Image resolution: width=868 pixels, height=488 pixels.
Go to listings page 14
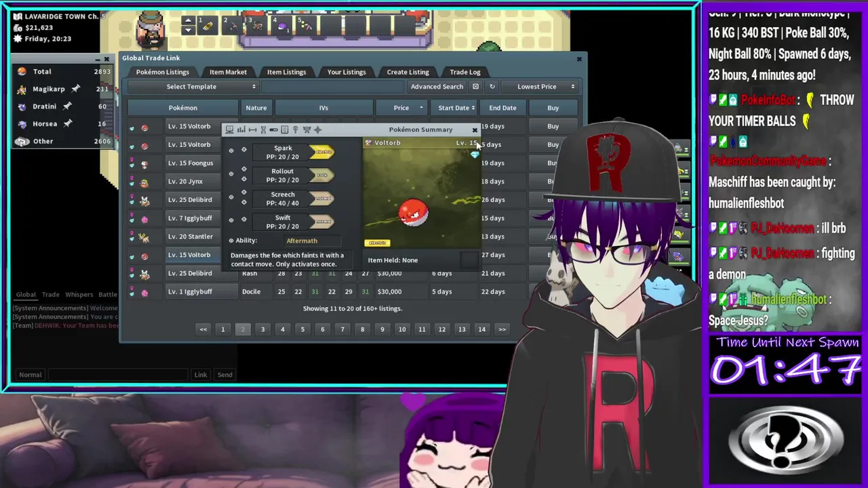coord(481,329)
